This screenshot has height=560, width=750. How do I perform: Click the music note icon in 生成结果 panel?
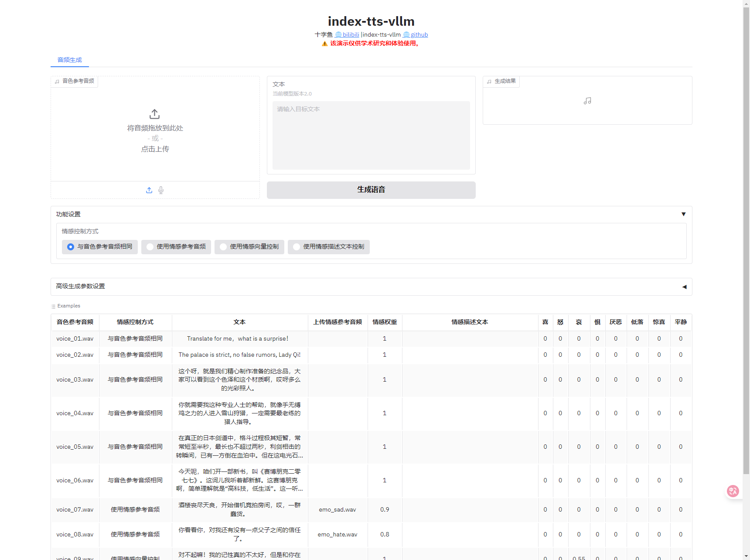[x=587, y=101]
